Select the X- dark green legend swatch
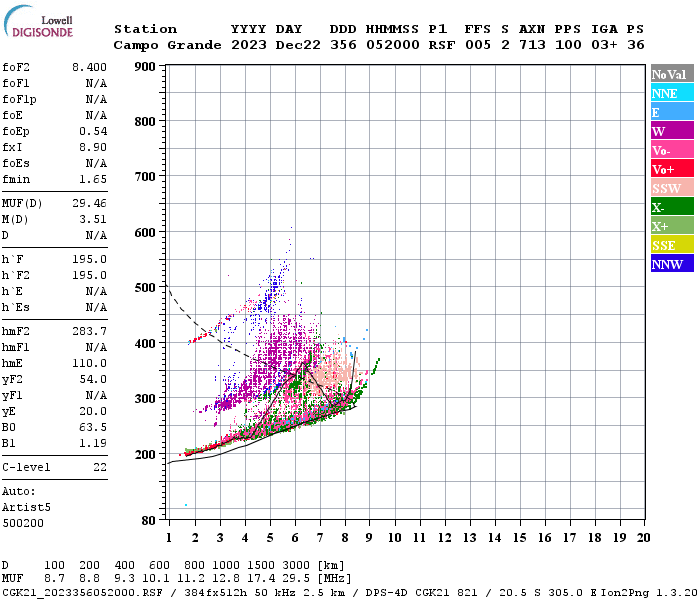The width and height of the screenshot is (700, 600). coord(672,207)
